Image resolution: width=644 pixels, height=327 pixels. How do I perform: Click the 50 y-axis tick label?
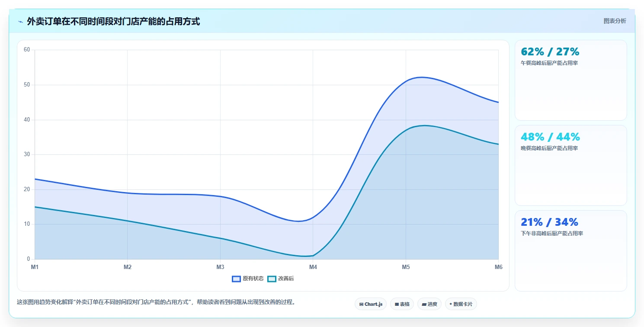27,85
